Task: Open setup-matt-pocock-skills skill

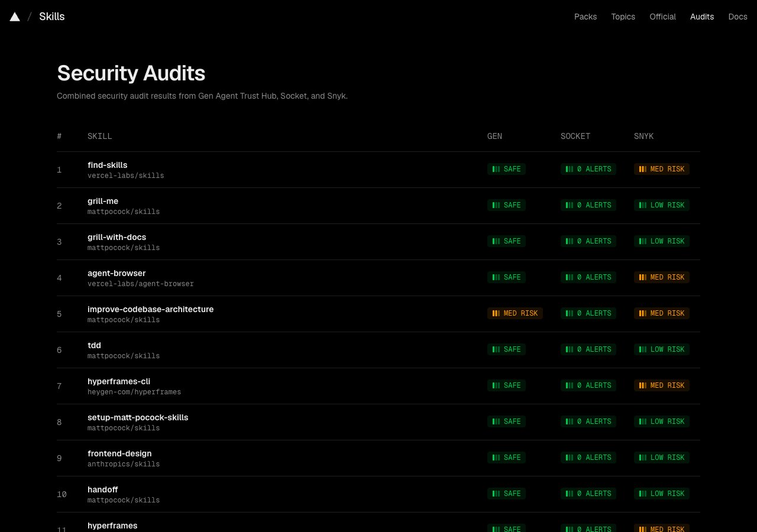Action: (x=378, y=422)
